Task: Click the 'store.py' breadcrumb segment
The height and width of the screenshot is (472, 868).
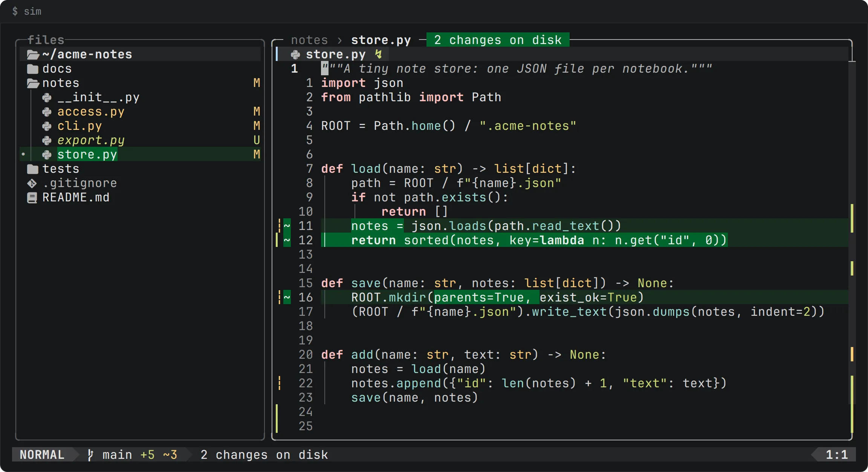Action: 381,40
